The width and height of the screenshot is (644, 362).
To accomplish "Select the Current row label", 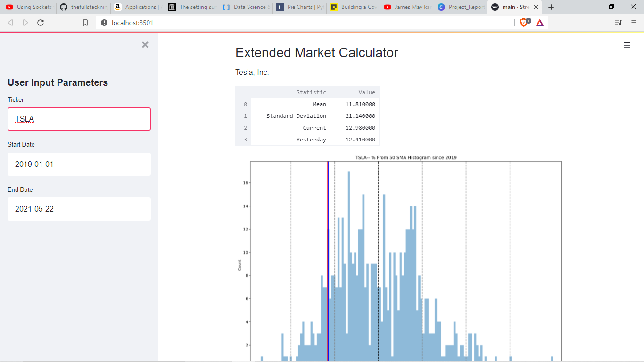I will [x=314, y=128].
